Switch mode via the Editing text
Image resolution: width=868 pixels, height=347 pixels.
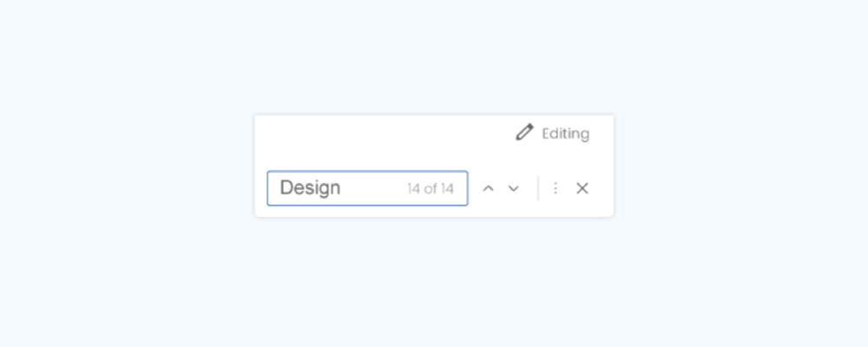565,134
